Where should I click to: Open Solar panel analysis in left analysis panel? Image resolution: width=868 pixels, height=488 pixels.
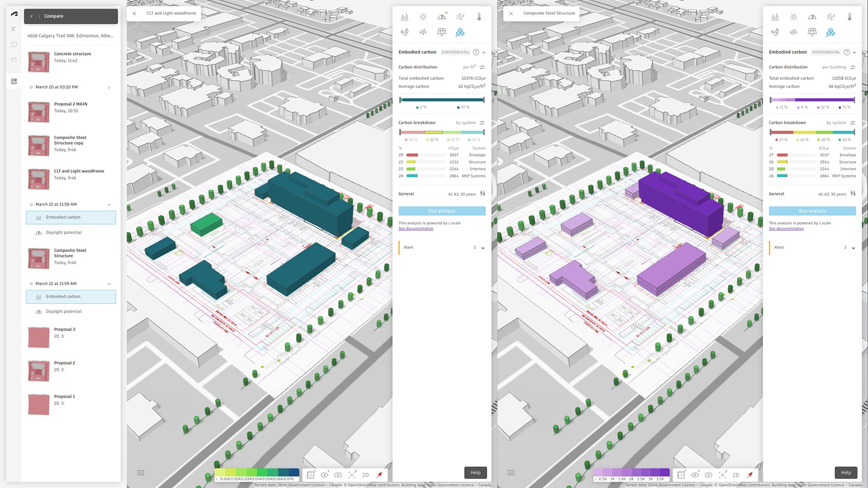(x=441, y=32)
